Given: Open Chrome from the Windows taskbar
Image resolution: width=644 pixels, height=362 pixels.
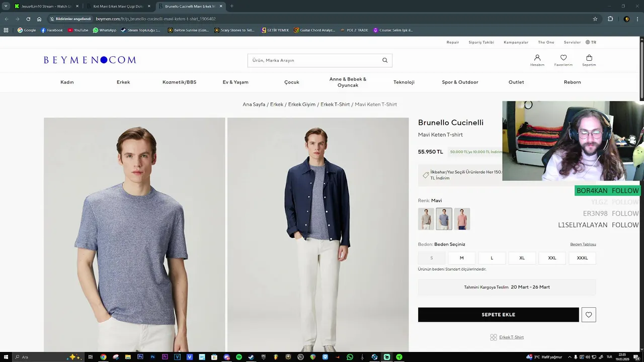Looking at the screenshot, I should pyautogui.click(x=103, y=357).
